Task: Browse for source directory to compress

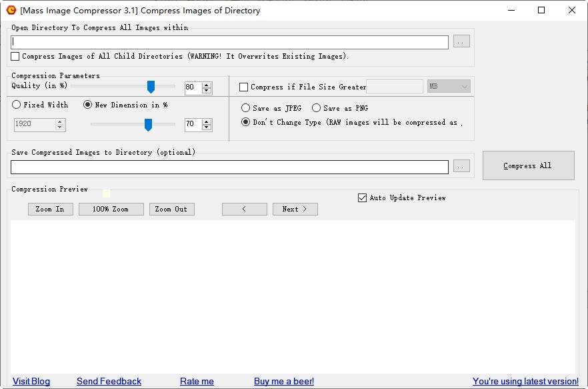Action: (461, 41)
